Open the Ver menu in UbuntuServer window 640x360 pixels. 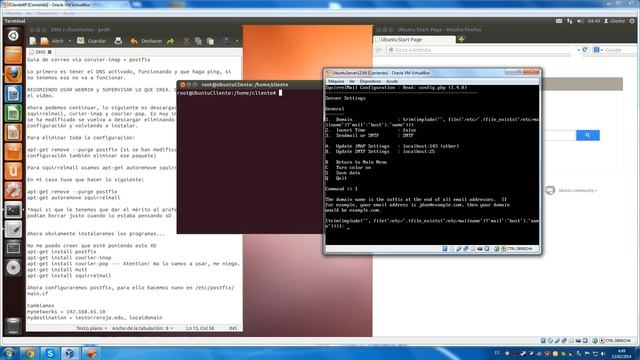[351, 81]
